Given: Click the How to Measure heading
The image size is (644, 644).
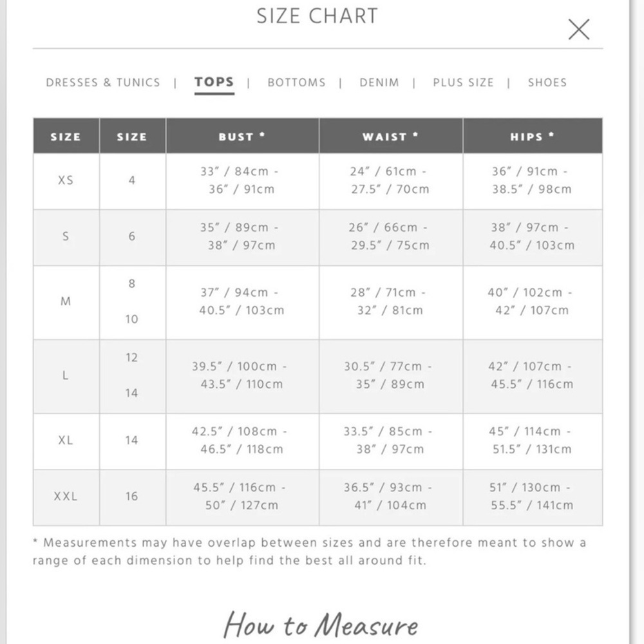Looking at the screenshot, I should click(x=321, y=625).
